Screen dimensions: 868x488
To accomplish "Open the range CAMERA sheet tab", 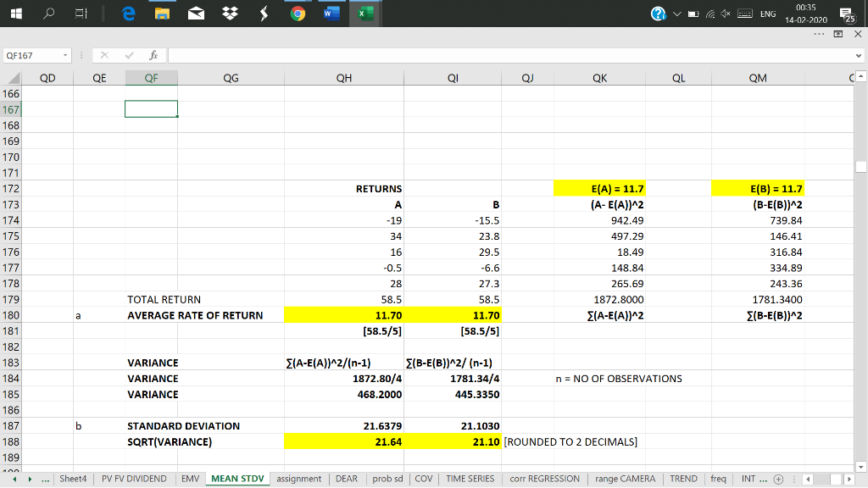I will tap(625, 480).
